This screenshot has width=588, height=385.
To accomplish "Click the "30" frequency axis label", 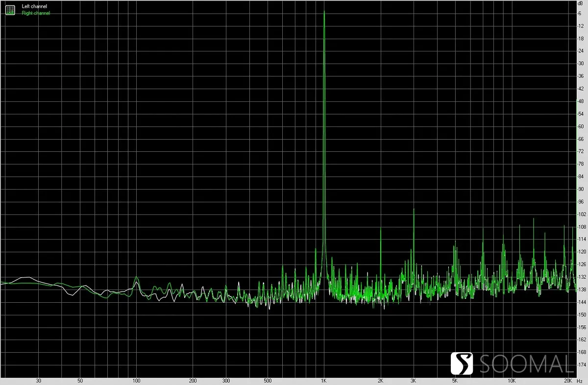I will pyautogui.click(x=38, y=381).
